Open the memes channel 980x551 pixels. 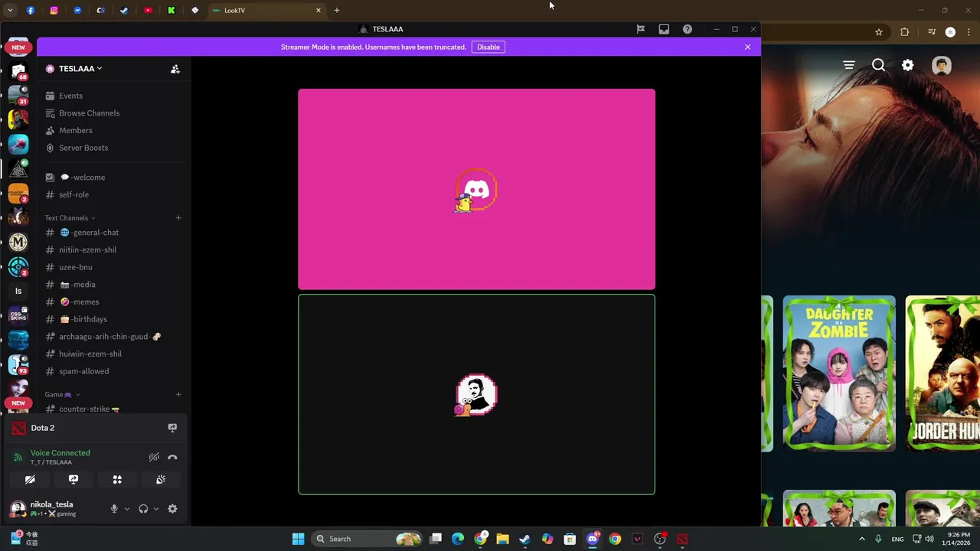(x=113, y=302)
